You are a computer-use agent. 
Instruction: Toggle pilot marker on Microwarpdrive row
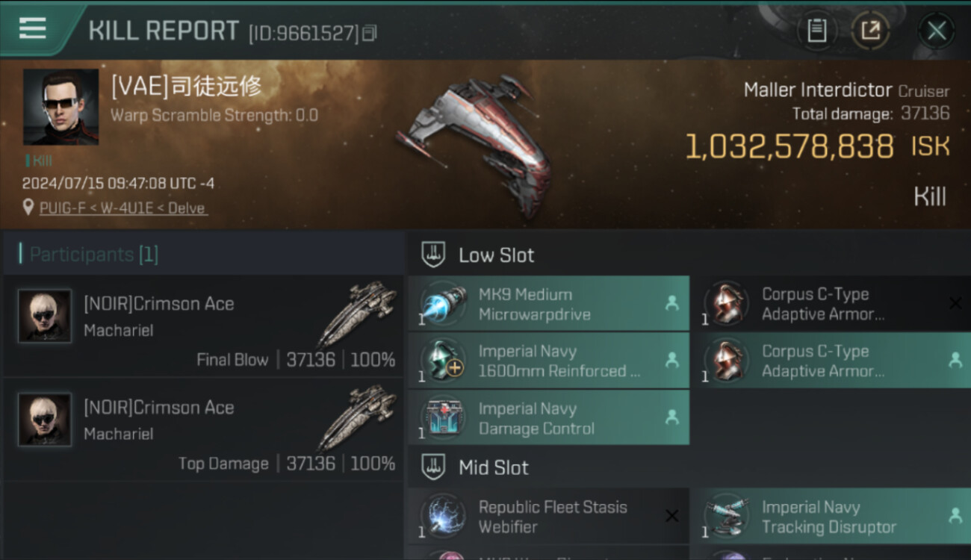tap(671, 303)
